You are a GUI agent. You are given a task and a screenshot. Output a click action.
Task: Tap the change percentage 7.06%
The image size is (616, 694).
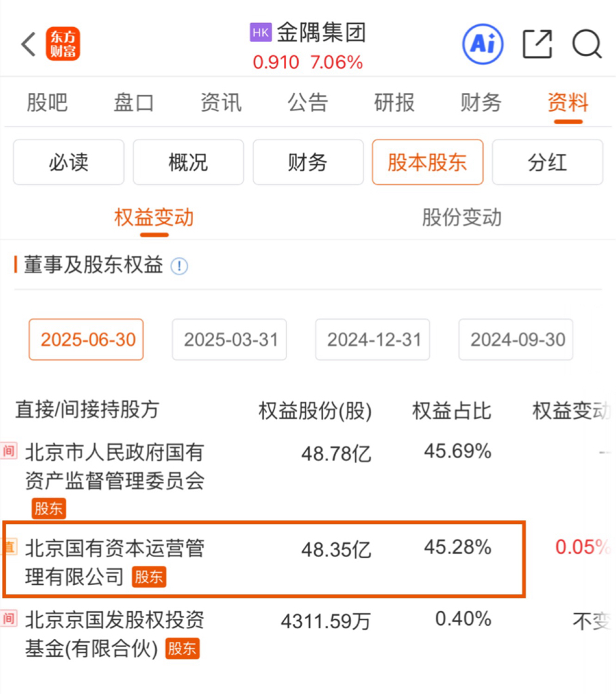(x=336, y=62)
